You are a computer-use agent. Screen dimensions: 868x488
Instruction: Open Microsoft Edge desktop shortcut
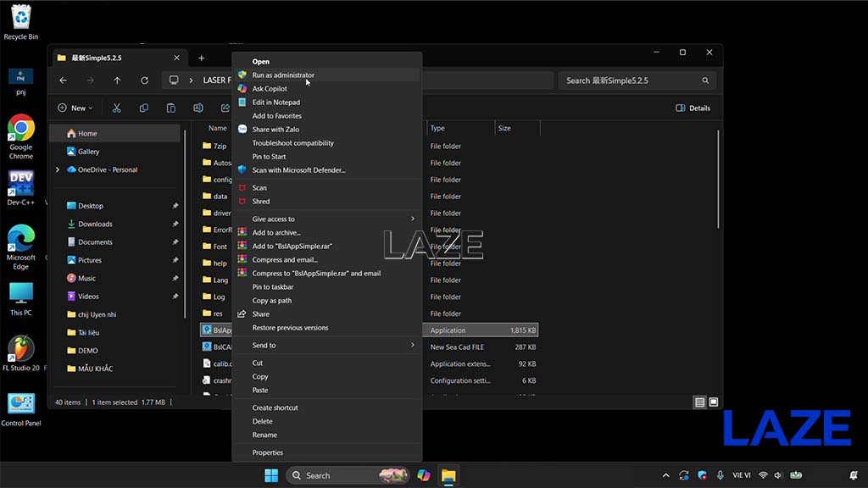(x=21, y=247)
